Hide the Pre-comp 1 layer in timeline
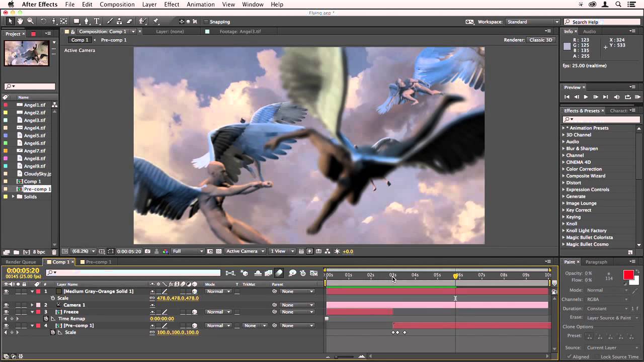Image resolution: width=644 pixels, height=362 pixels. [x=6, y=326]
